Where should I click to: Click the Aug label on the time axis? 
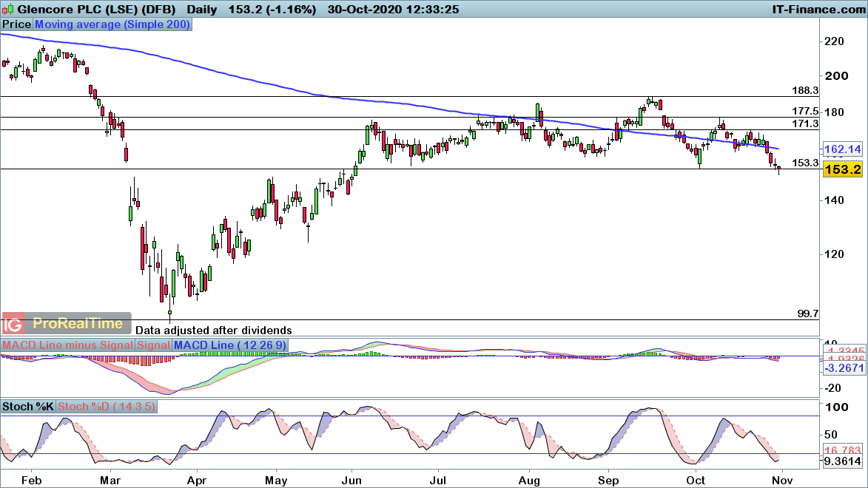click(529, 481)
